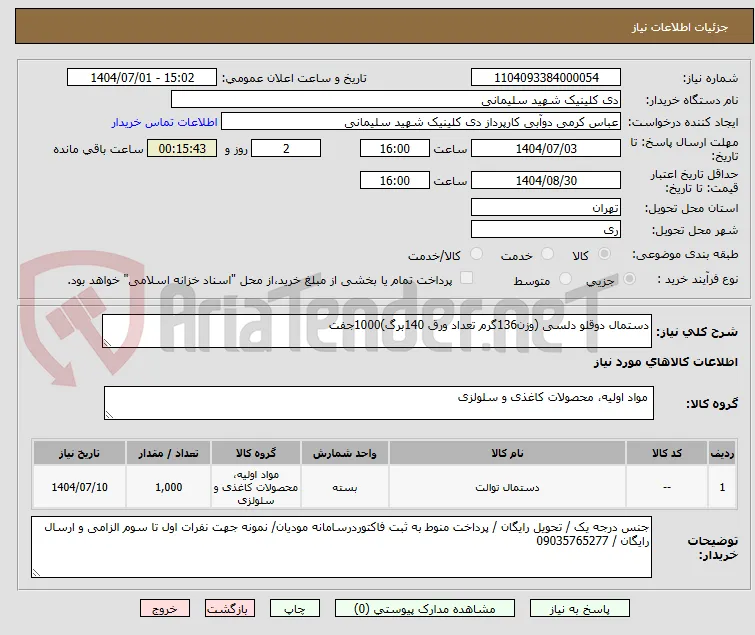This screenshot has height=635, width=755.
Task: Click the need number field 1104093384000054
Action: 546,78
